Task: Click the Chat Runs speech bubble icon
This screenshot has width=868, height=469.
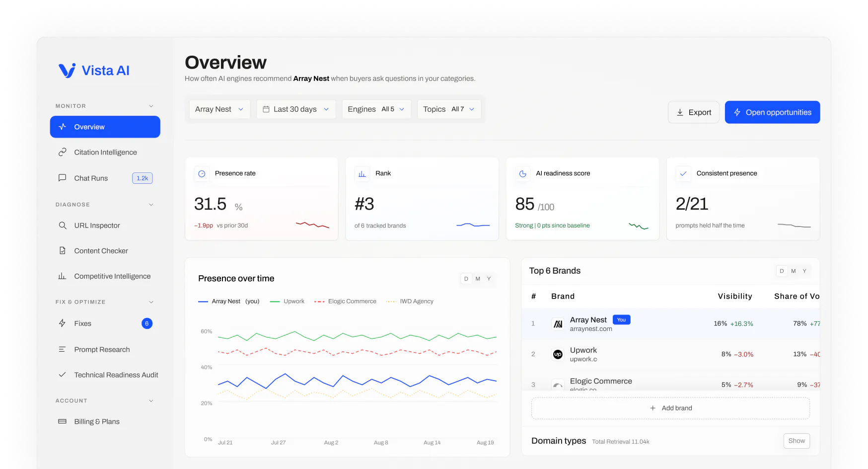Action: pyautogui.click(x=63, y=178)
